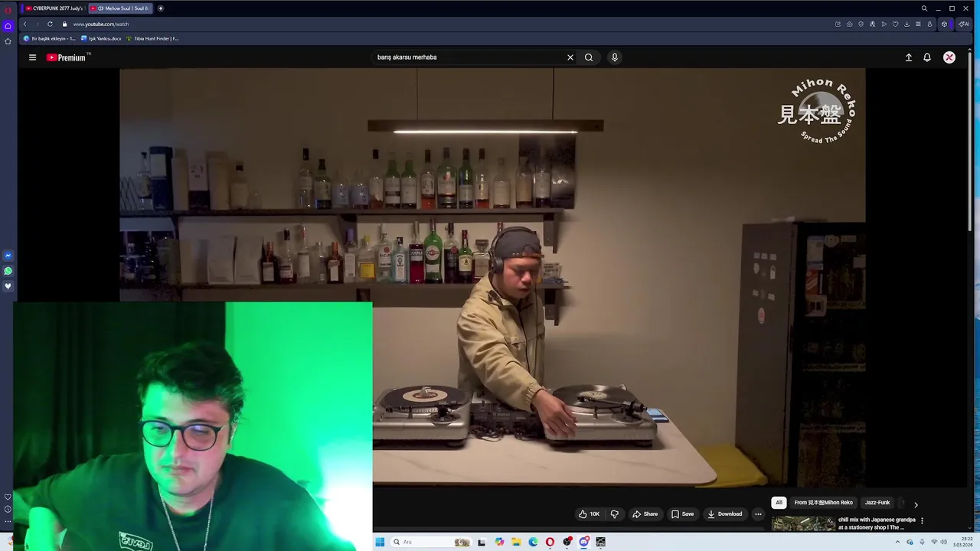980x551 pixels.
Task: Open the Opera browser taskbar icon
Action: tap(550, 542)
